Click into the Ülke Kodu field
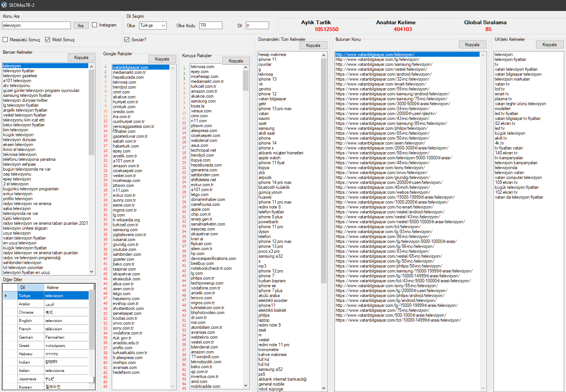 [x=211, y=25]
